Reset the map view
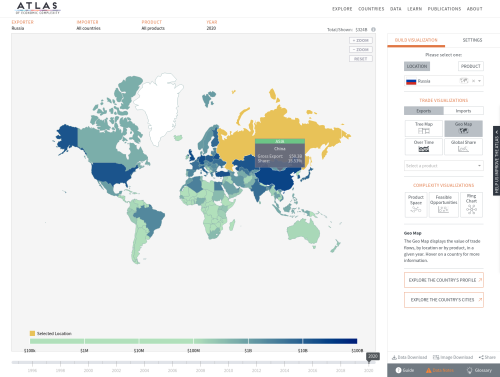This screenshot has height=377, width=500. point(361,59)
